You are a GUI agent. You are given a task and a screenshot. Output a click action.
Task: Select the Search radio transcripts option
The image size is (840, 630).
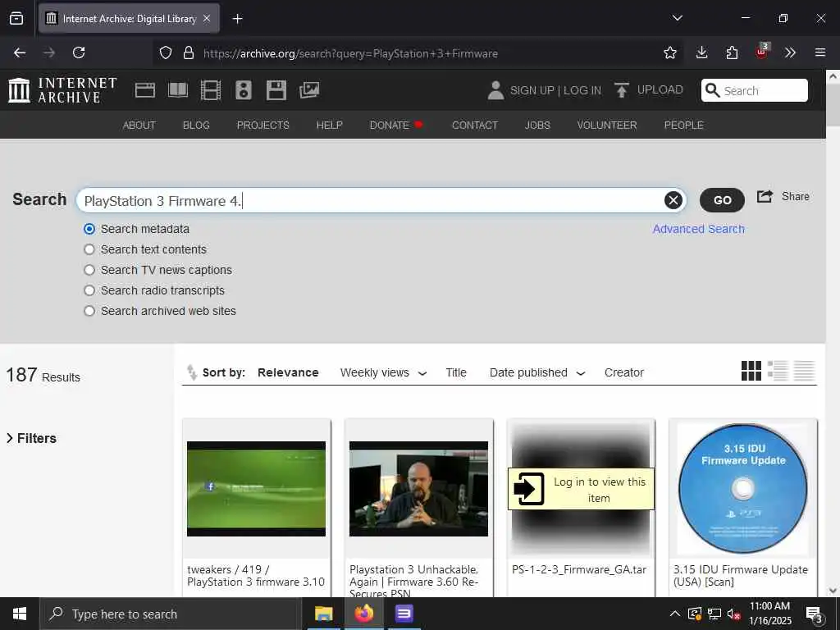(x=89, y=290)
